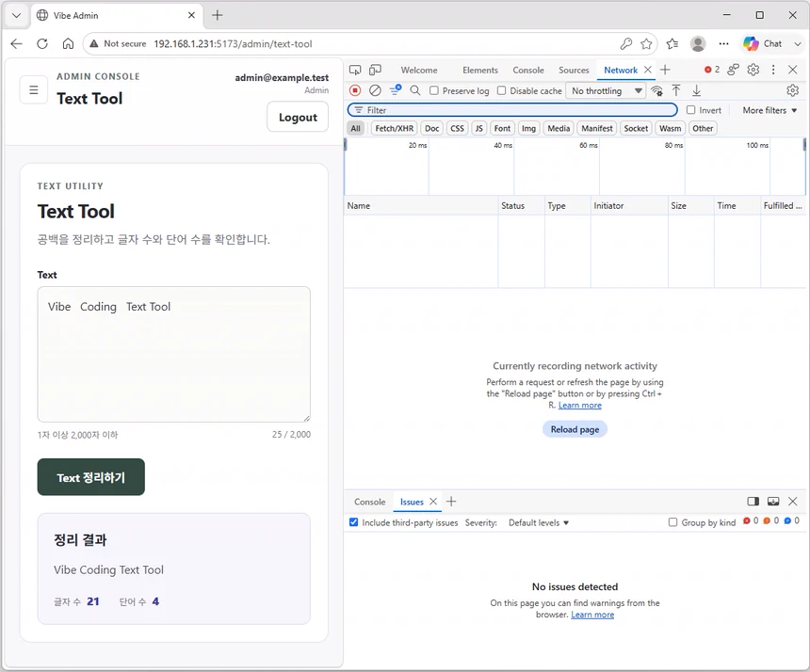This screenshot has height=672, width=810.
Task: Uncheck Include third-party issues
Action: 353,522
